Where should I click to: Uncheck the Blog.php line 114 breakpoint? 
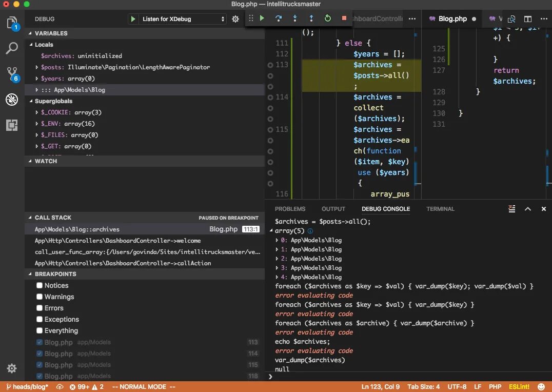pyautogui.click(x=40, y=353)
